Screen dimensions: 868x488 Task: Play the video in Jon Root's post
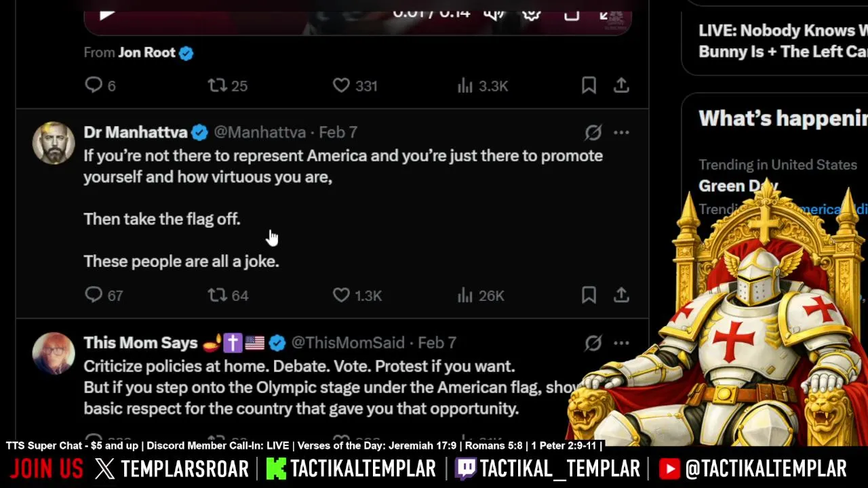point(107,14)
